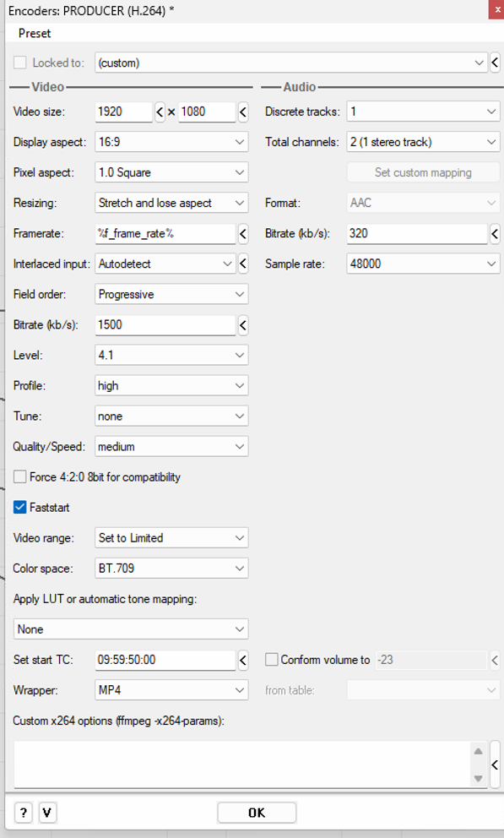504x838 pixels.
Task: Open the Level dropdown showing 4.1
Action: pos(171,356)
